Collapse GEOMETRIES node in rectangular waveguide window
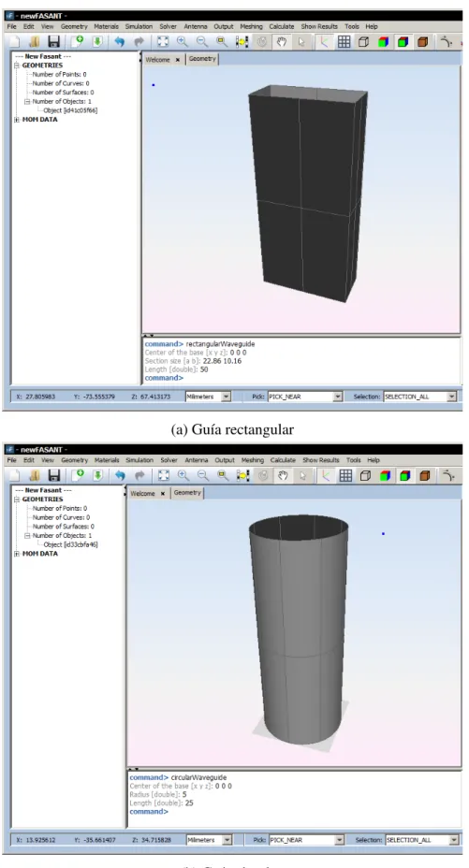469x868 pixels. 17,65
